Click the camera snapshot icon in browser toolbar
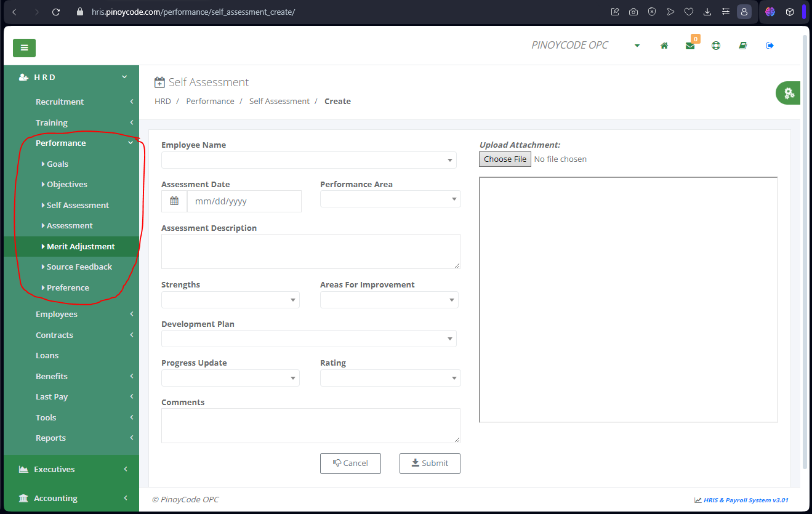Screen dimensions: 812x514 click(x=633, y=12)
